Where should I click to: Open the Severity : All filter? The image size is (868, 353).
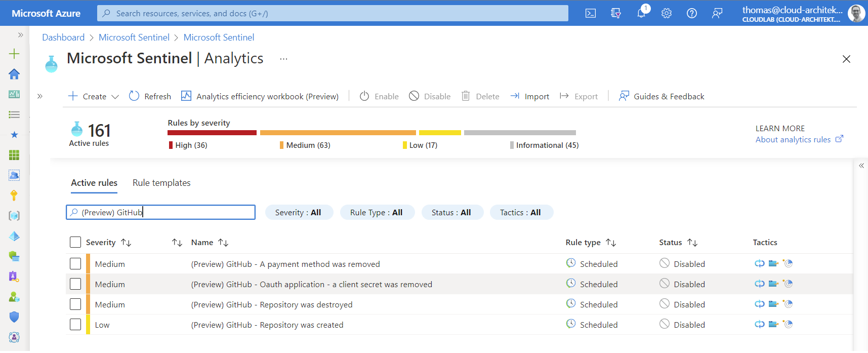click(x=299, y=212)
